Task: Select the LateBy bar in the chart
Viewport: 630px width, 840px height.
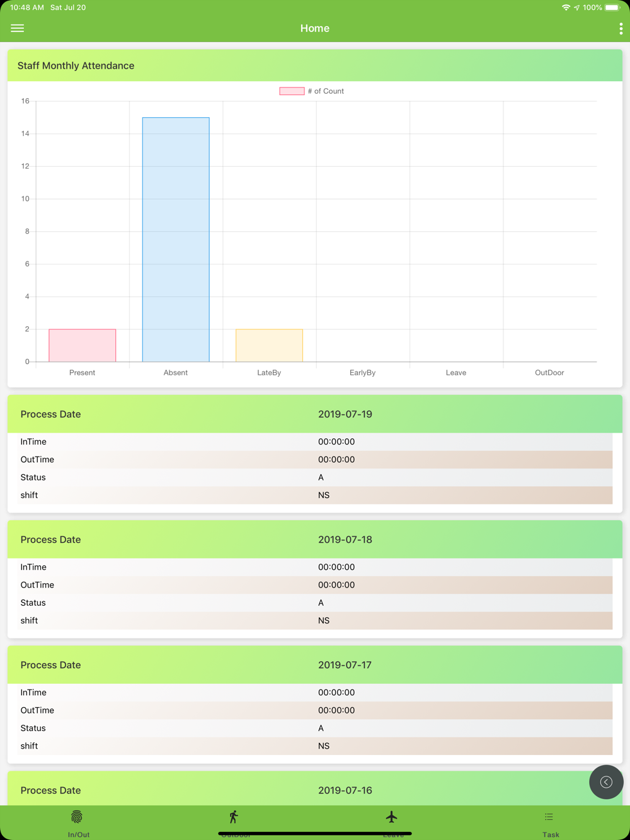Action: (269, 345)
